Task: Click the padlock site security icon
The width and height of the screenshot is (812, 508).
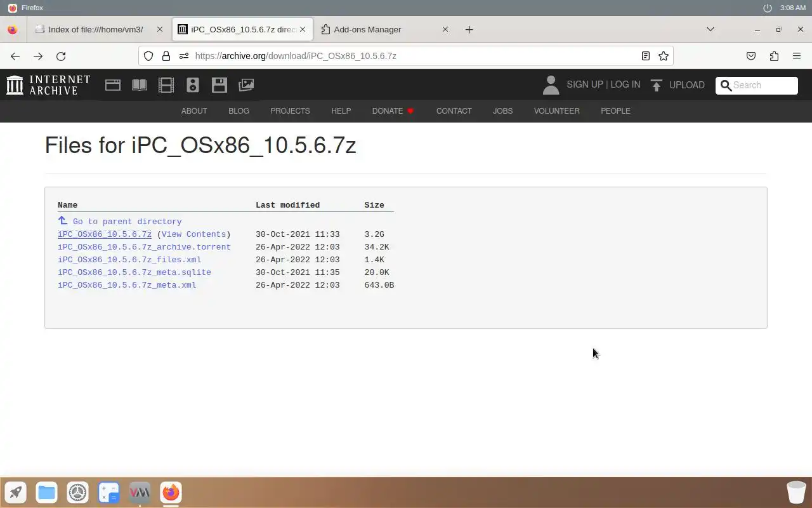Action: [166, 56]
